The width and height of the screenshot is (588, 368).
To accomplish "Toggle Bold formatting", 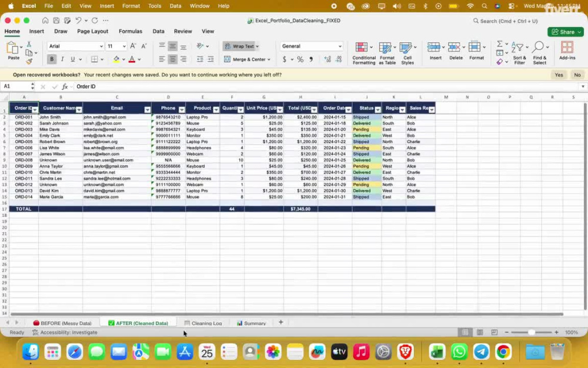I will (51, 59).
